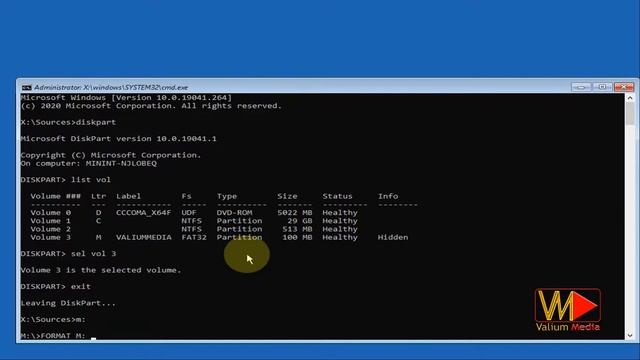Click the 'Fs' column header
The height and width of the screenshot is (360, 640).
[187, 196]
